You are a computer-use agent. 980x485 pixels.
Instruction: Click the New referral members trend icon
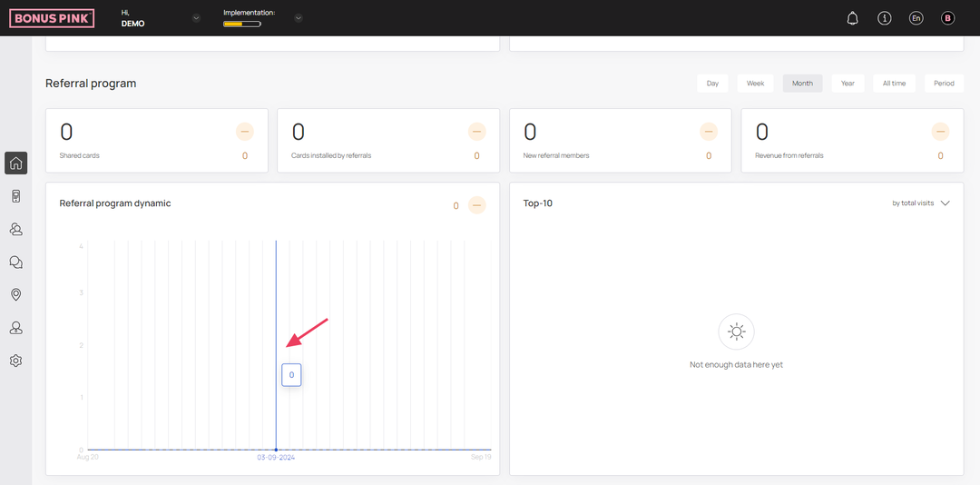tap(709, 132)
